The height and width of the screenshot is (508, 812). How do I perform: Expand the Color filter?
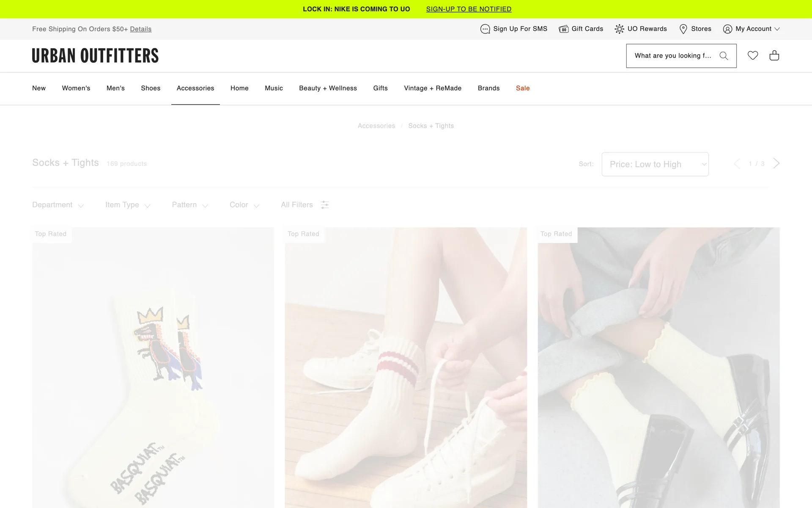click(244, 205)
